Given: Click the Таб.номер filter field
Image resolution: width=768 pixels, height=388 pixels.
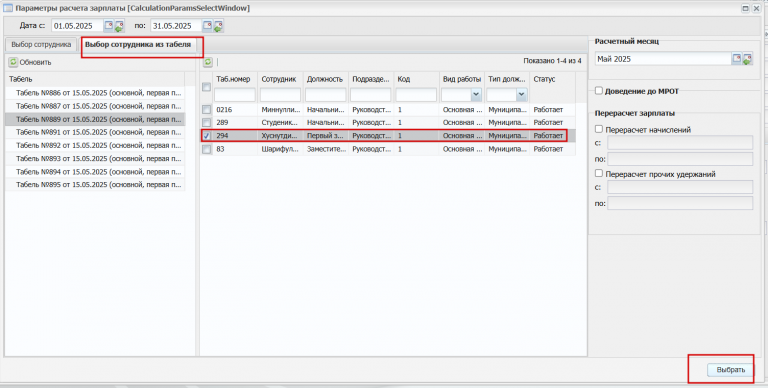Looking at the screenshot, I should [x=235, y=95].
